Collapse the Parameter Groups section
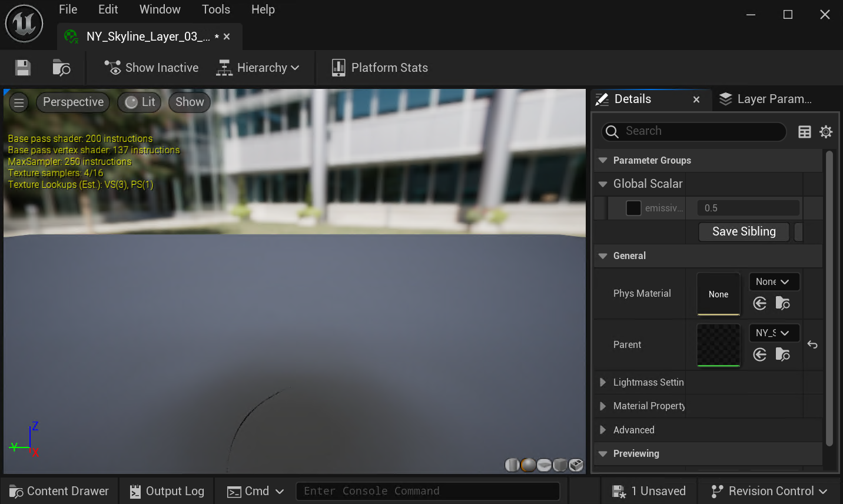This screenshot has height=504, width=843. 603,160
